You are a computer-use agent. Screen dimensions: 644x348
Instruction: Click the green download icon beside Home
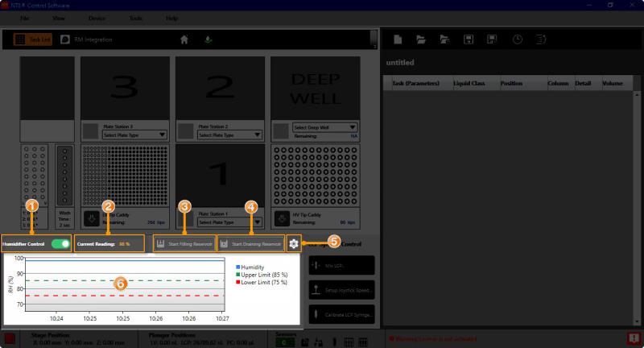208,39
